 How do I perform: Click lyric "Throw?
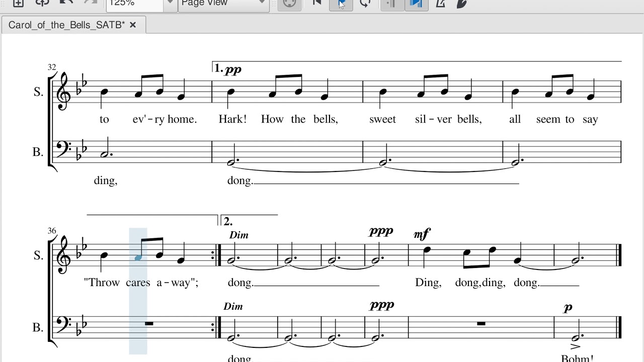click(102, 283)
